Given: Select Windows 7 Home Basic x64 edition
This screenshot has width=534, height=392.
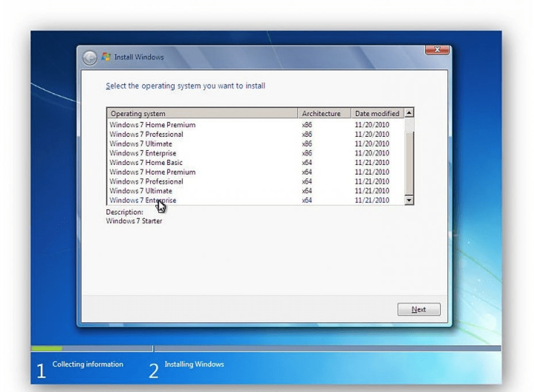Looking at the screenshot, I should click(x=145, y=162).
